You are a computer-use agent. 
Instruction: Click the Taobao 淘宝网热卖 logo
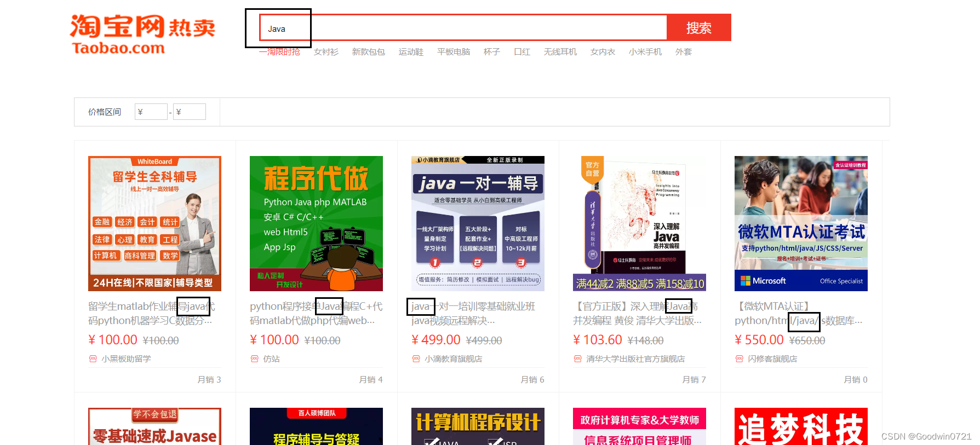point(142,34)
